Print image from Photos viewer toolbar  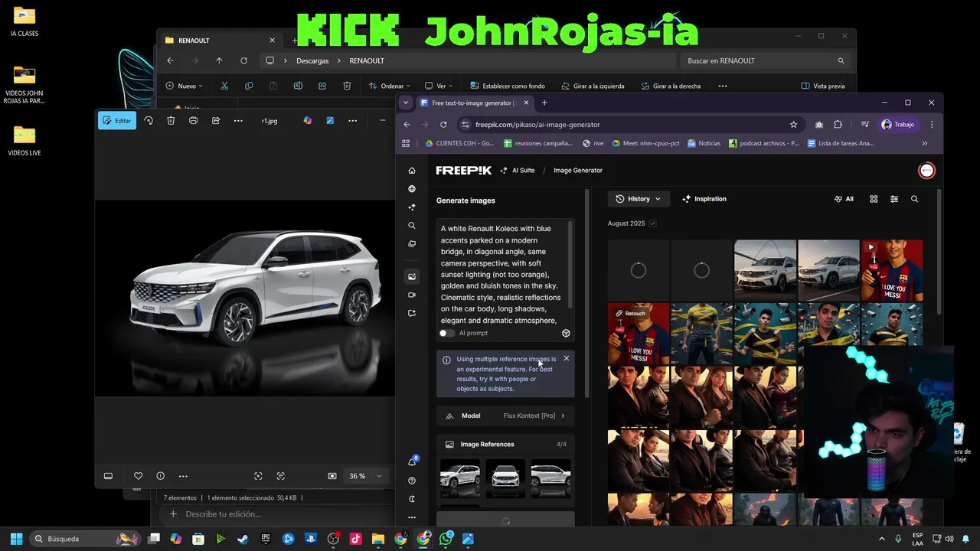(x=193, y=121)
